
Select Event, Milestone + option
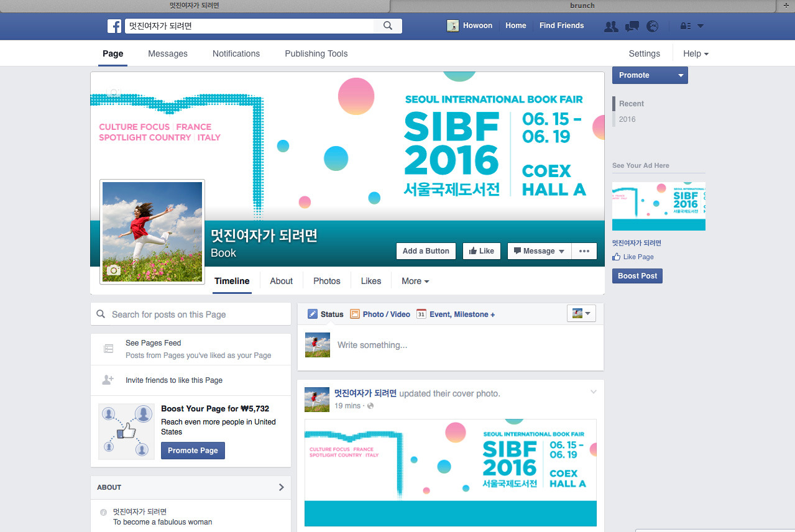(456, 314)
